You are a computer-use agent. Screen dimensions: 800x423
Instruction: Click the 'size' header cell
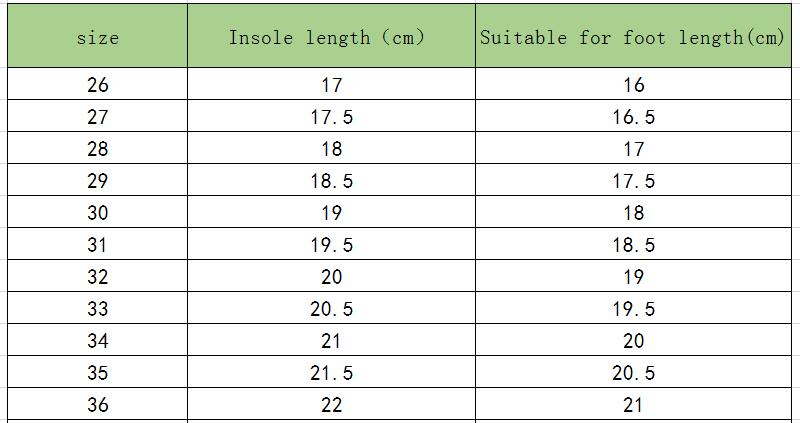coord(97,37)
